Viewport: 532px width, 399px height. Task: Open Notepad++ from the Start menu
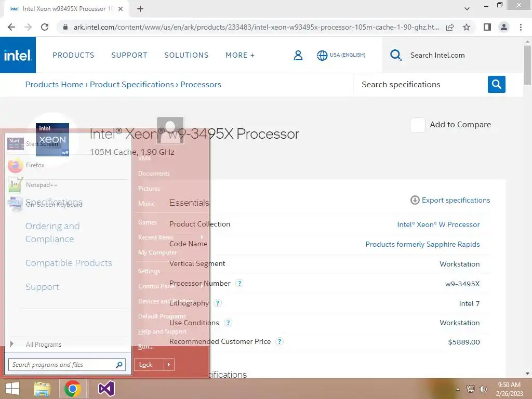tap(68, 185)
